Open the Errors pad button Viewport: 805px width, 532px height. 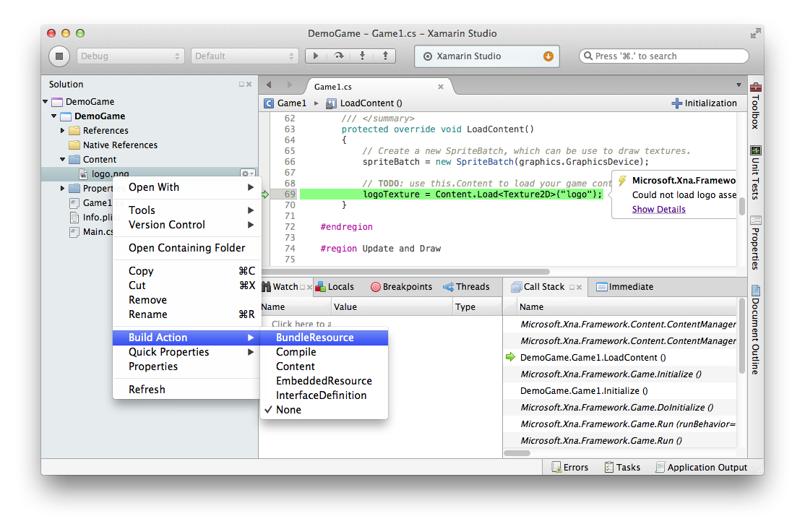pos(570,467)
